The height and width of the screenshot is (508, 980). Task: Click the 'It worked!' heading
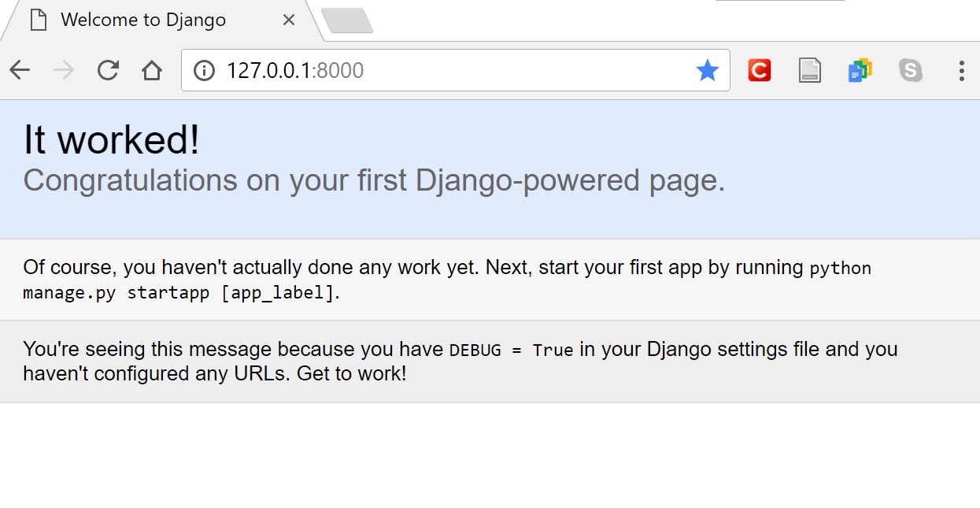(112, 140)
